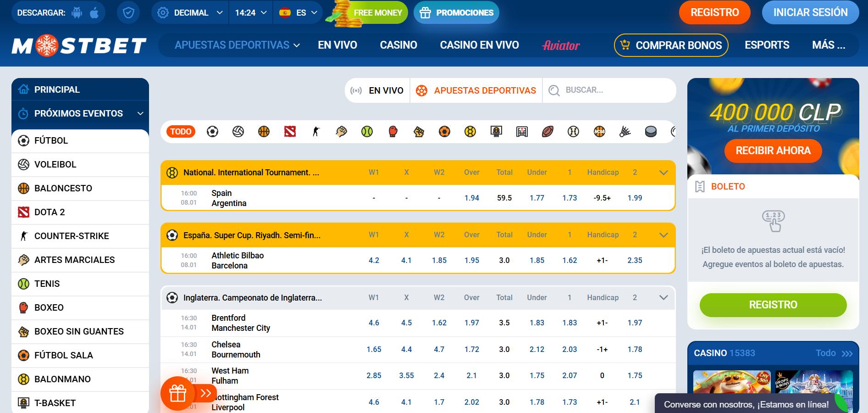The height and width of the screenshot is (413, 868).
Task: Select the orange futsal ball filter icon
Action: [444, 132]
